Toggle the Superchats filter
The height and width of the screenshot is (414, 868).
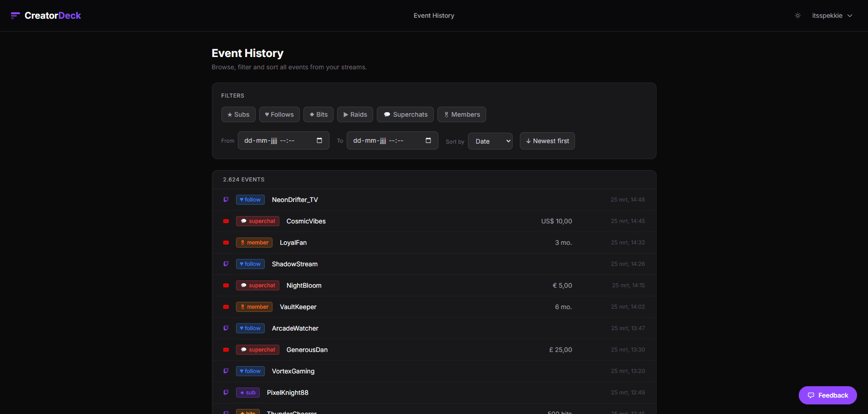click(x=405, y=114)
